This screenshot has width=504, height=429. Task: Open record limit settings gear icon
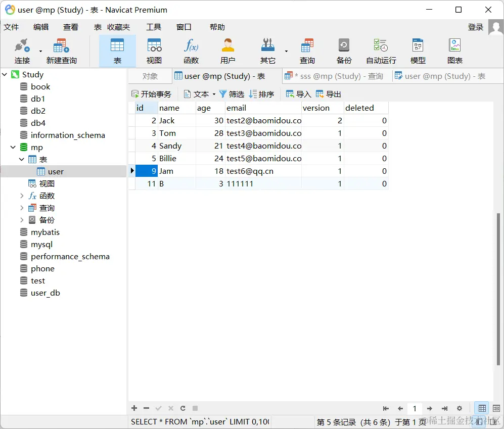pos(460,408)
